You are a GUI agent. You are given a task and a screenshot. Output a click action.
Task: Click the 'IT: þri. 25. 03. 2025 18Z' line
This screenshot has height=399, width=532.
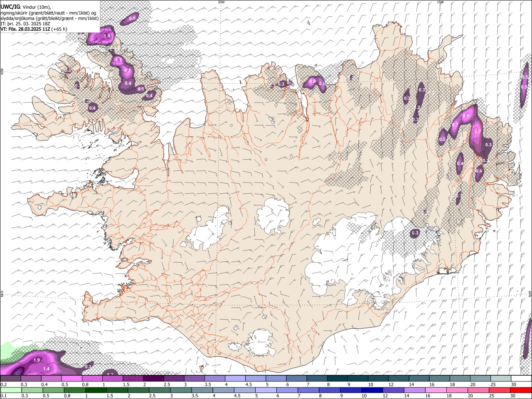click(25, 24)
